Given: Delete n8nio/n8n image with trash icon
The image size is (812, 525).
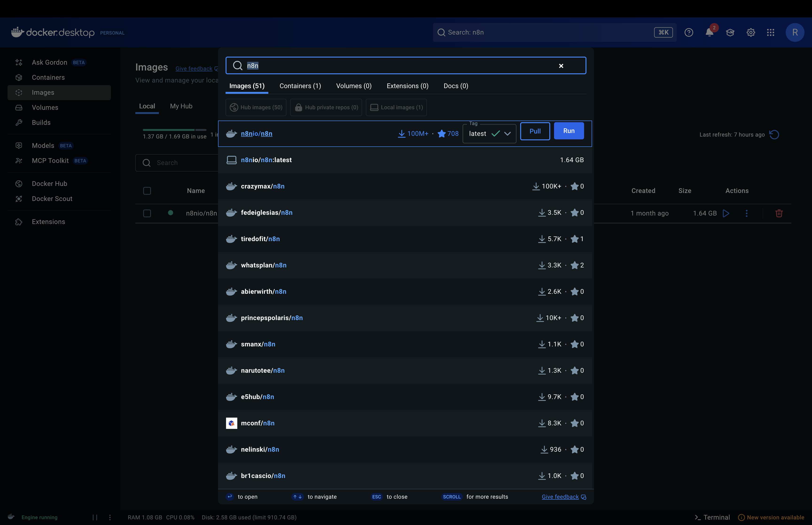Looking at the screenshot, I should [x=779, y=213].
